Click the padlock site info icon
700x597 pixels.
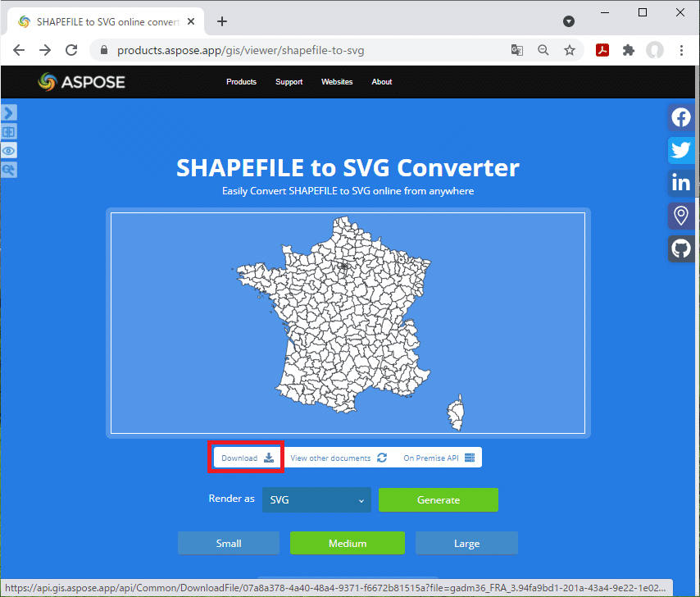pos(104,50)
